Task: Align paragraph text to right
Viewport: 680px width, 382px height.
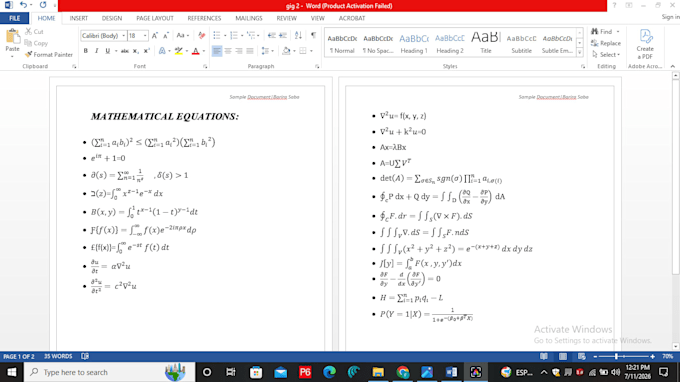Action: pos(239,51)
